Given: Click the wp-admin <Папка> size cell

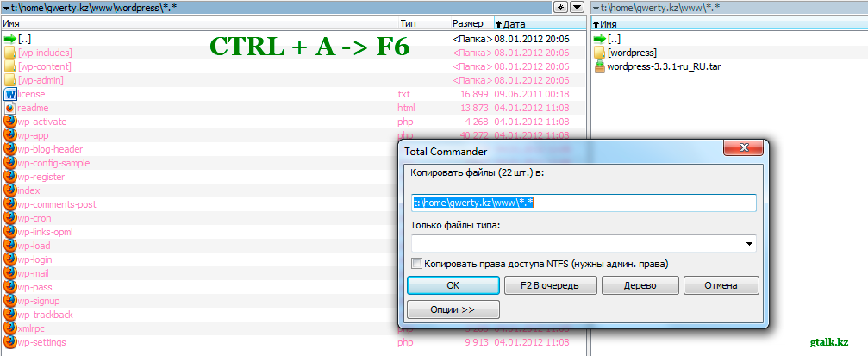Looking at the screenshot, I should [x=472, y=80].
